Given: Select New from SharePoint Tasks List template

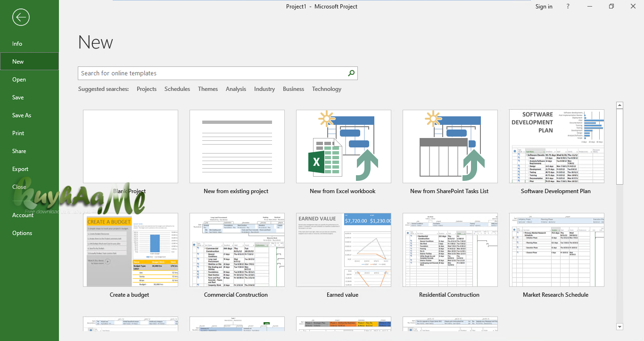Looking at the screenshot, I should (x=450, y=146).
